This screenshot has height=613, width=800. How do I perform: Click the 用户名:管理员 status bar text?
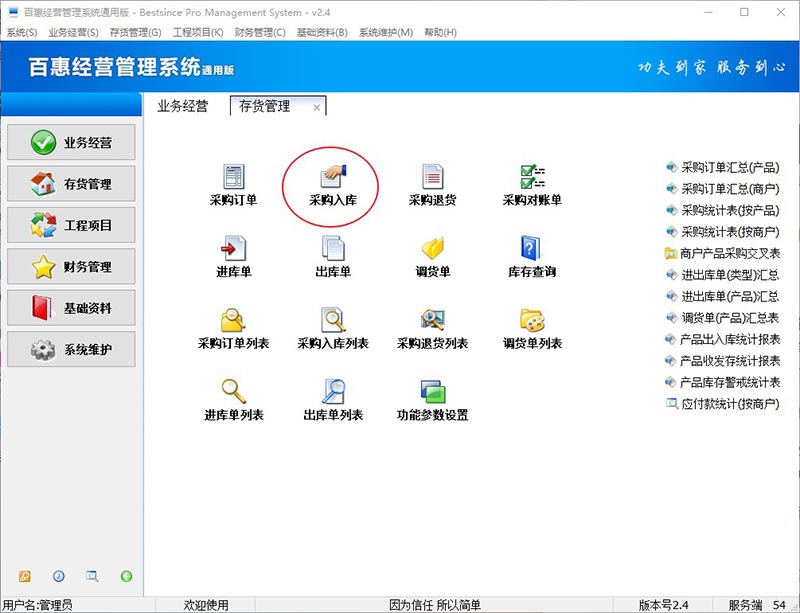pyautogui.click(x=38, y=605)
